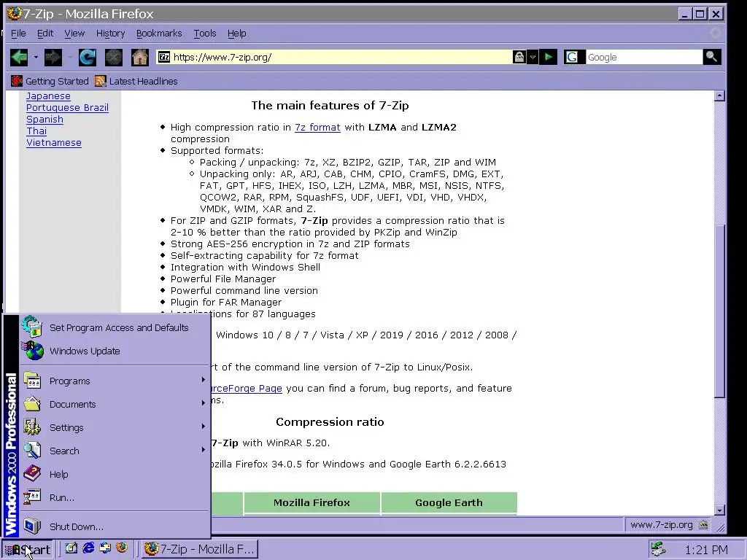The width and height of the screenshot is (747, 560).
Task: Go to the Home page icon
Action: (140, 58)
